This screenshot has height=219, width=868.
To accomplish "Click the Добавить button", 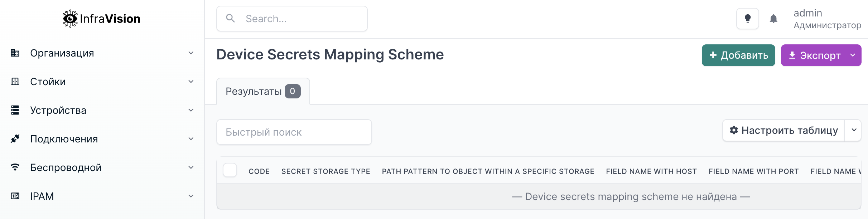I will click(738, 55).
